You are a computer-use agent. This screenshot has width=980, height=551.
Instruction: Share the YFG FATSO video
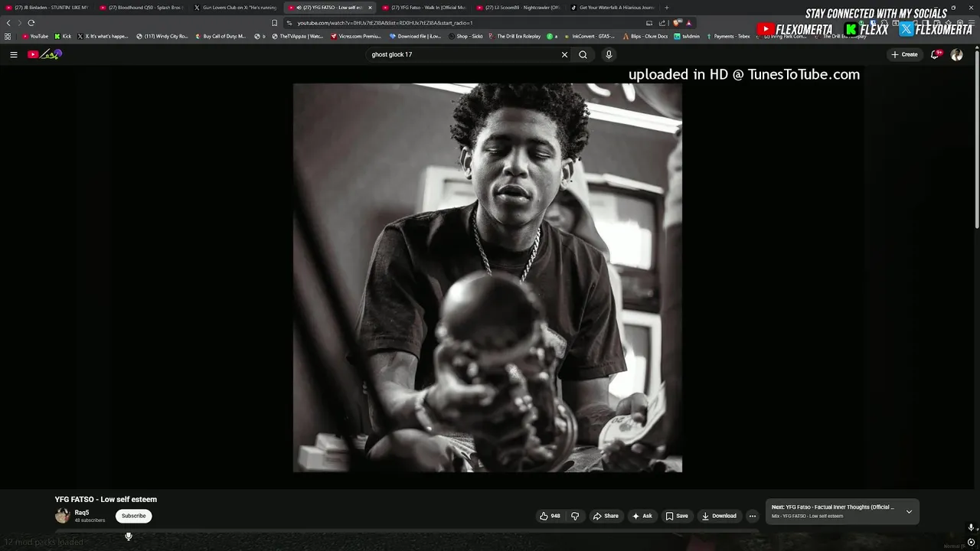click(x=606, y=516)
